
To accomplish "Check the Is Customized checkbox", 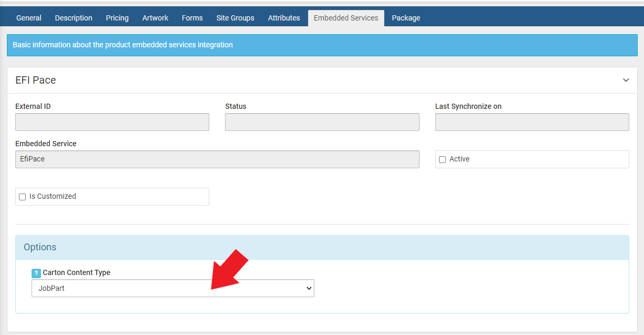I will point(23,197).
